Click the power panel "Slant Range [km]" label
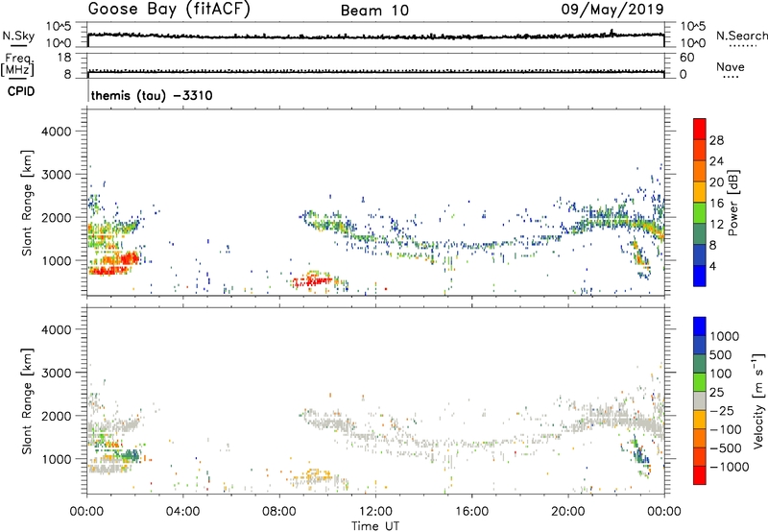The width and height of the screenshot is (768, 532). [x=27, y=203]
